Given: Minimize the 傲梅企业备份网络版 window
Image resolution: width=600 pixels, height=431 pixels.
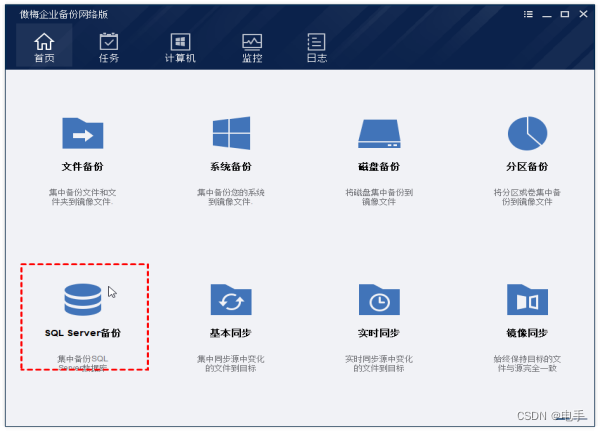Looking at the screenshot, I should (x=547, y=15).
